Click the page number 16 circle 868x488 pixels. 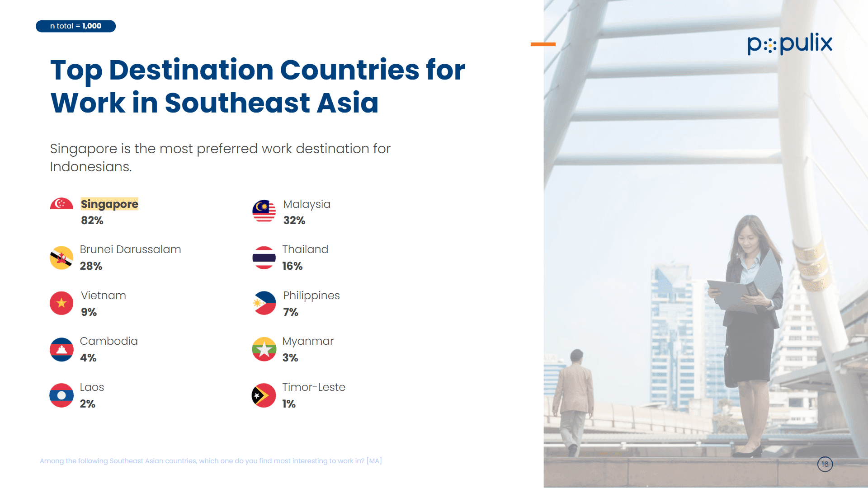825,464
